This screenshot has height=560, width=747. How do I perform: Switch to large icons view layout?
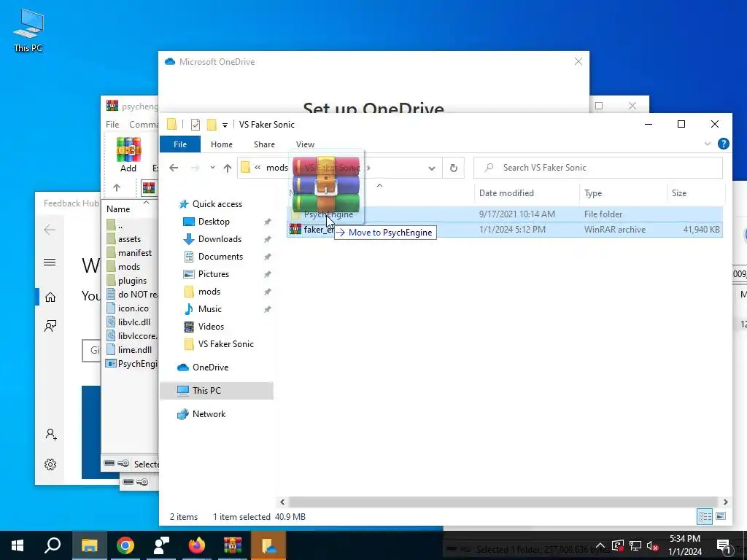coord(721,517)
